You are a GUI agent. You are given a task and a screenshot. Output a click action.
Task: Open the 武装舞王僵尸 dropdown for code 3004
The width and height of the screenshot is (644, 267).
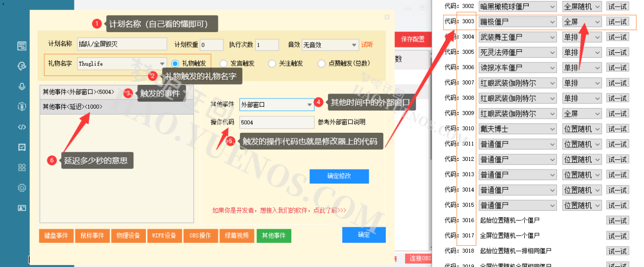pyautogui.click(x=518, y=37)
